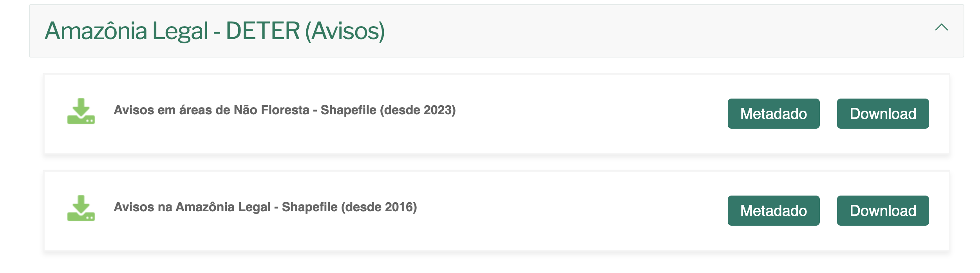Open Metadado for Avisos na Amazônia Legal
Viewport: 980px width, 273px height.
[773, 210]
